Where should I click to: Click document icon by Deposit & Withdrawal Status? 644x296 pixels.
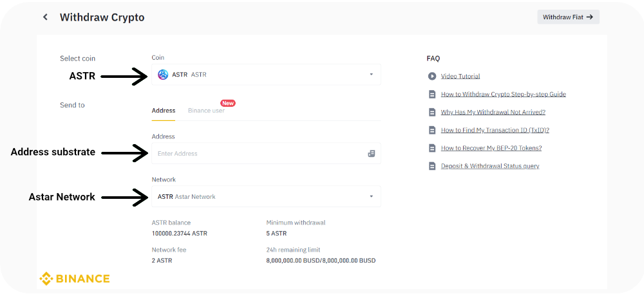[432, 166]
